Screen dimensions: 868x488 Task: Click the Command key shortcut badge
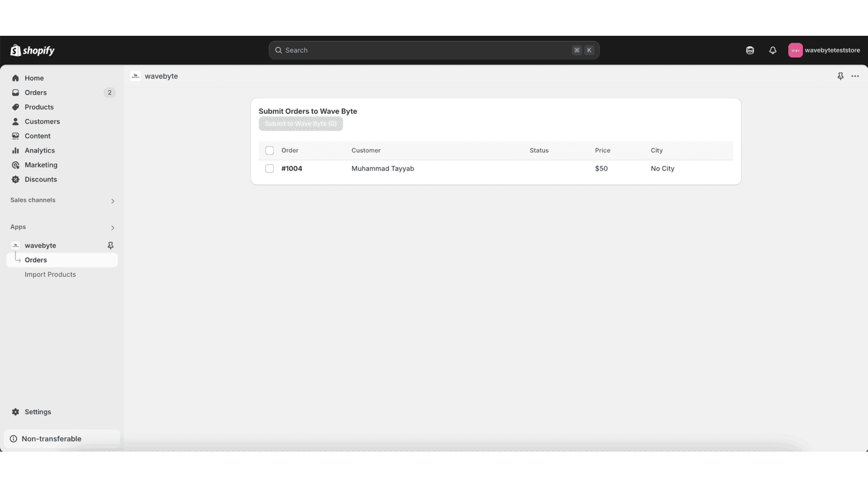[577, 50]
